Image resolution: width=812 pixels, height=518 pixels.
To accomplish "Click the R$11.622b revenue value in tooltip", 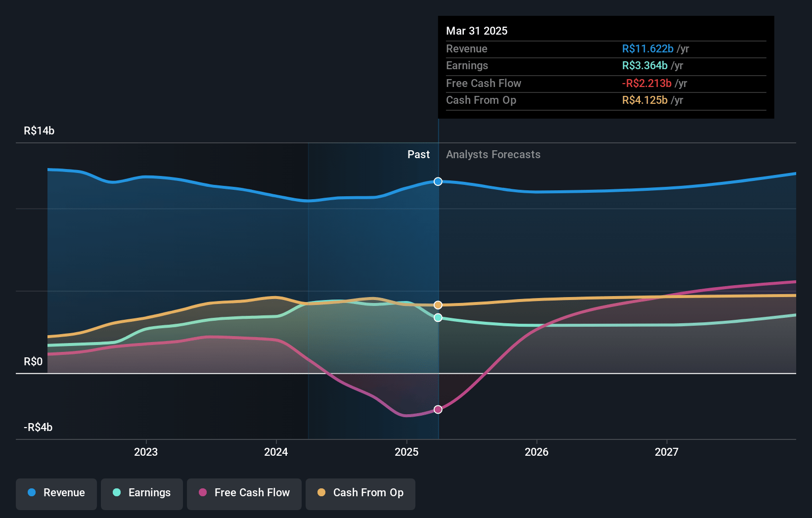I will coord(647,48).
